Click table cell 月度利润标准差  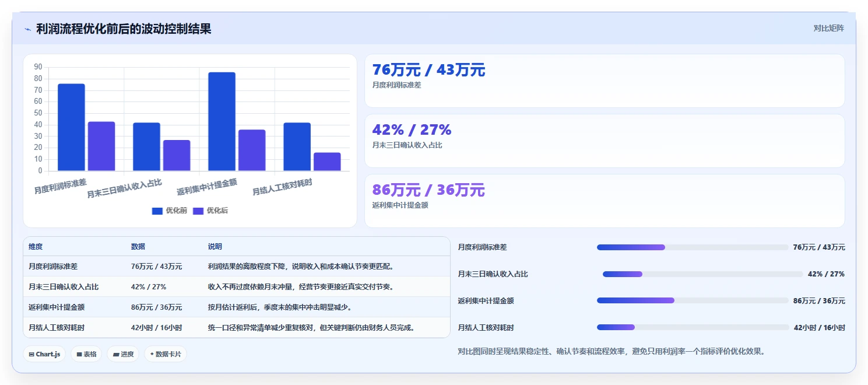tap(53, 267)
